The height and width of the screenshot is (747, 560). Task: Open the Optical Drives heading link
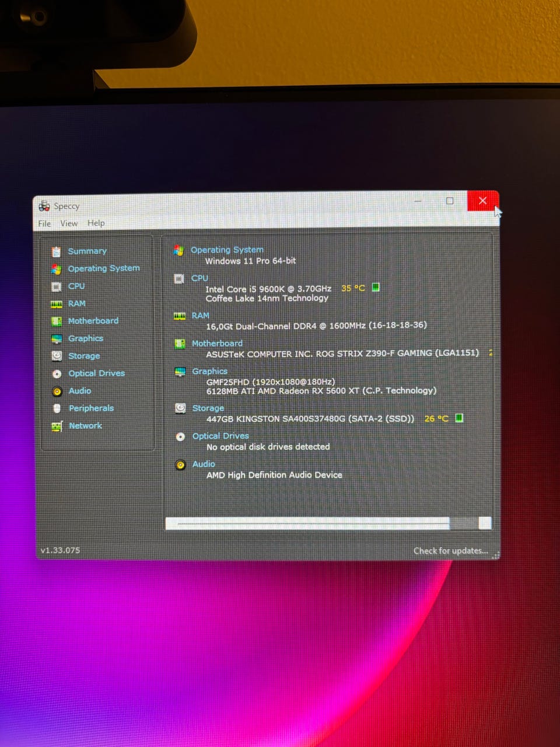click(220, 436)
